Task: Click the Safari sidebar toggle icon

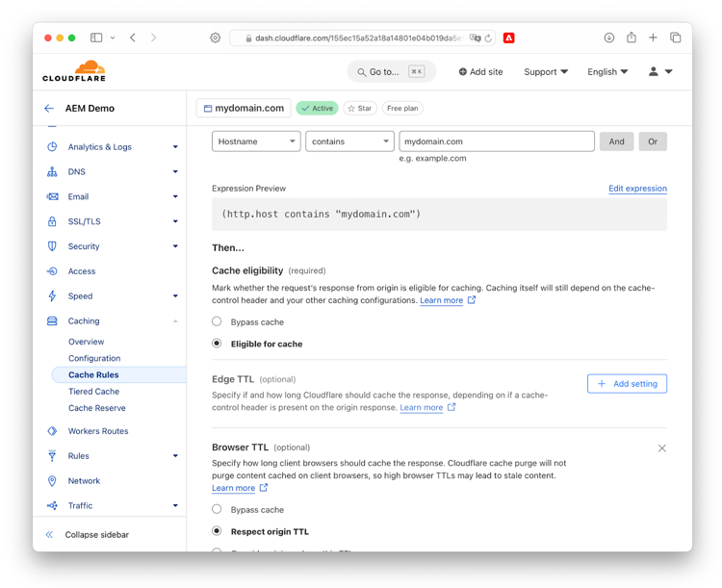Action: coord(96,38)
